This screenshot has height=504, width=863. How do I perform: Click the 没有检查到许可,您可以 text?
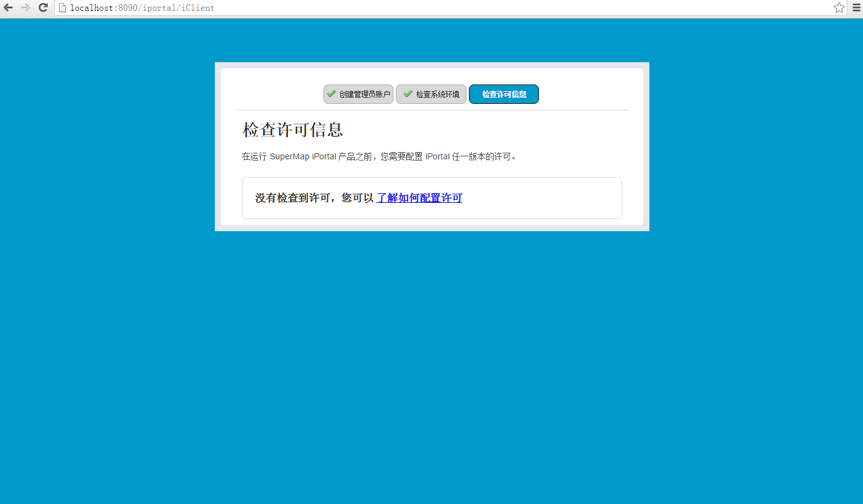click(314, 198)
